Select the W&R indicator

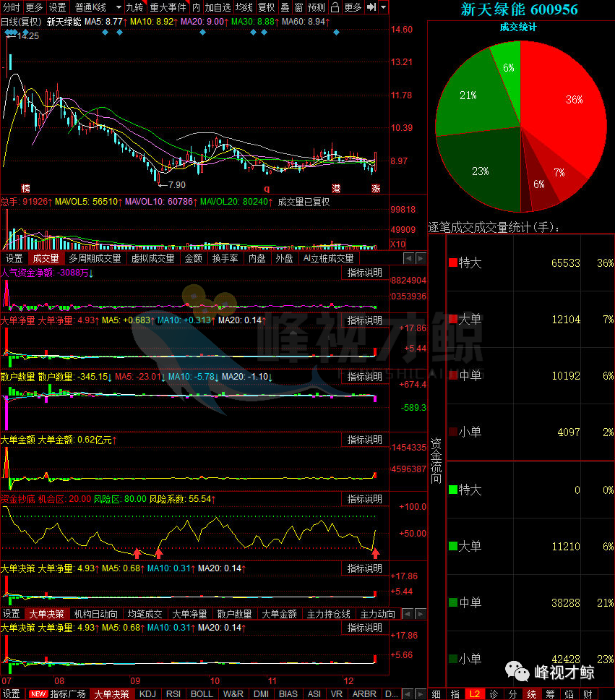pos(233,693)
